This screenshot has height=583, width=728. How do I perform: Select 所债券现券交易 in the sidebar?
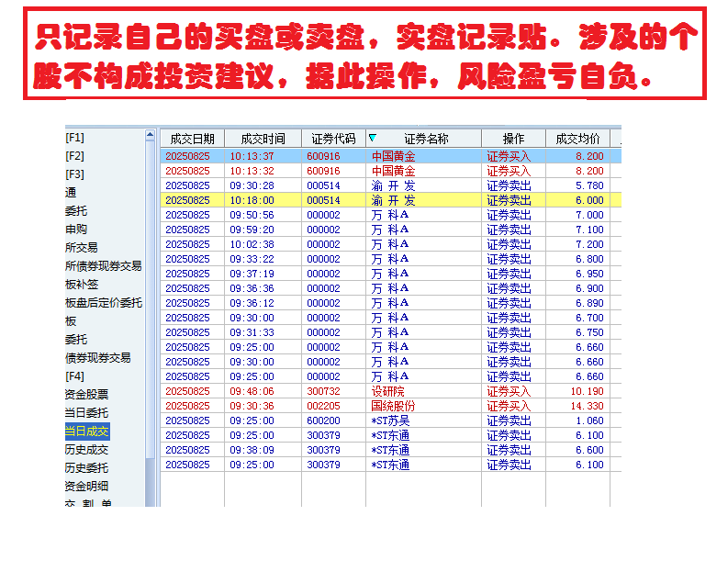point(104,266)
